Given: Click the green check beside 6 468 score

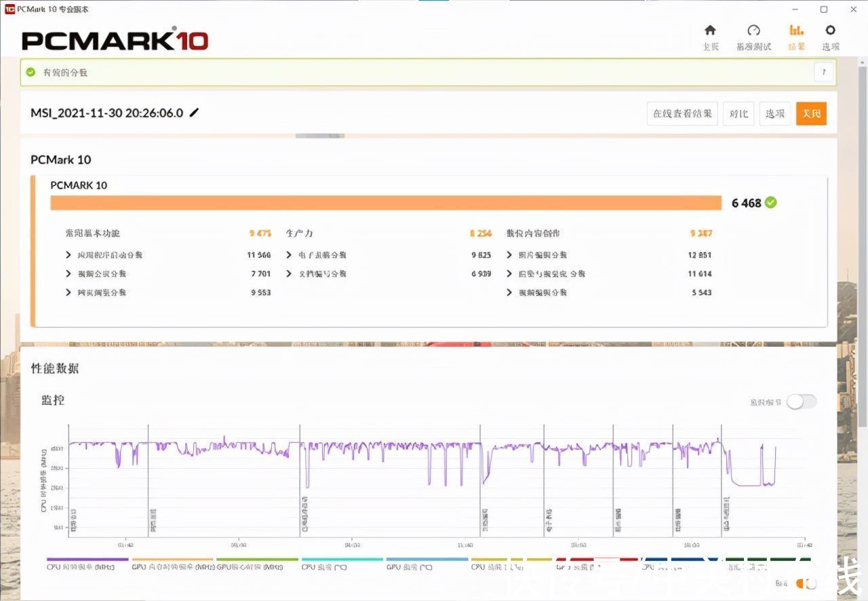Looking at the screenshot, I should (770, 202).
